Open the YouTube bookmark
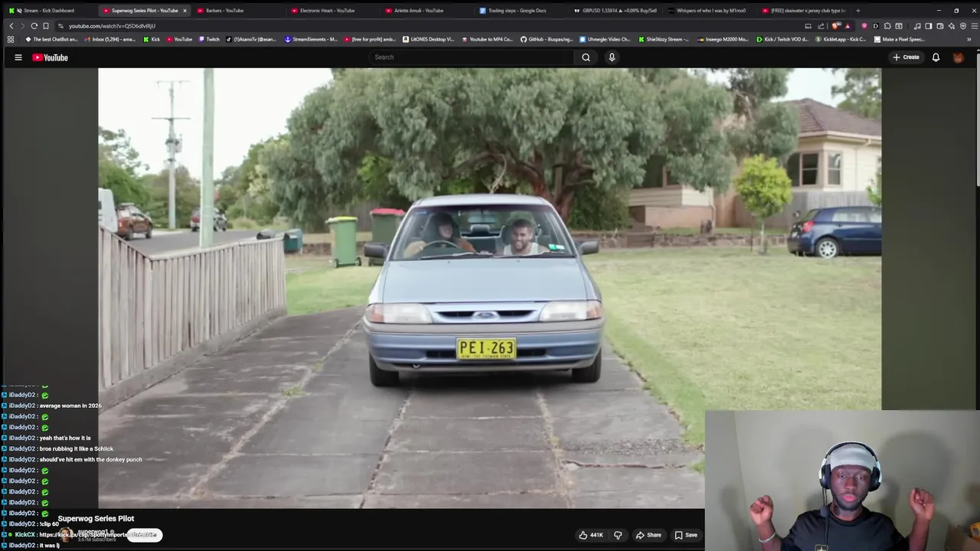Image resolution: width=980 pixels, height=551 pixels. [x=179, y=39]
